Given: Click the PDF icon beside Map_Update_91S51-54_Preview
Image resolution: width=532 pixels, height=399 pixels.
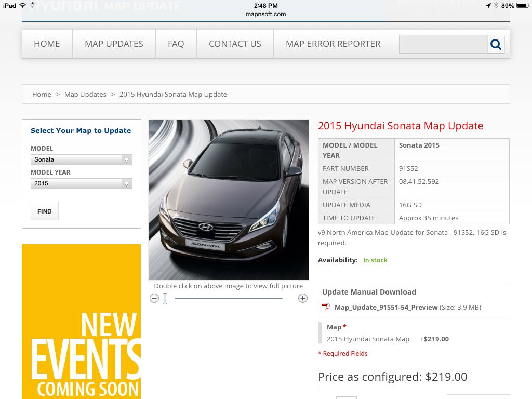Looking at the screenshot, I should pos(326,307).
